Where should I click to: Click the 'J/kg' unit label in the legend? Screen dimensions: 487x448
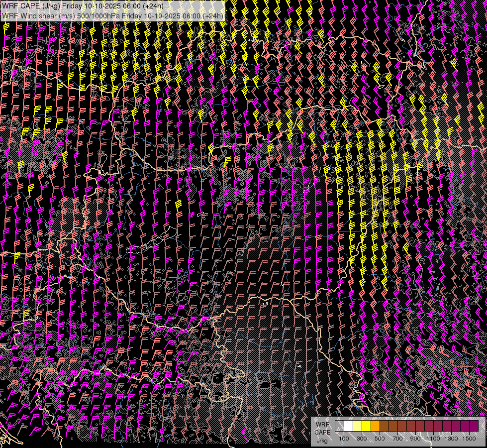pos(322,441)
